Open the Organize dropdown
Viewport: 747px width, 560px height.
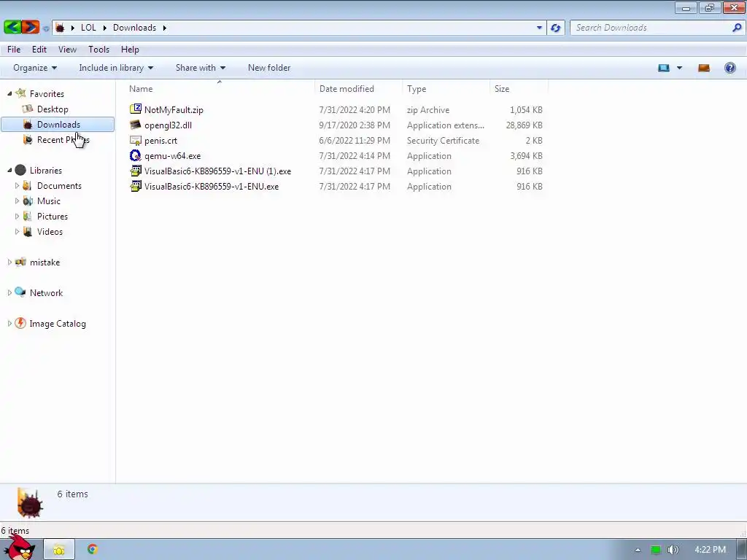click(35, 68)
